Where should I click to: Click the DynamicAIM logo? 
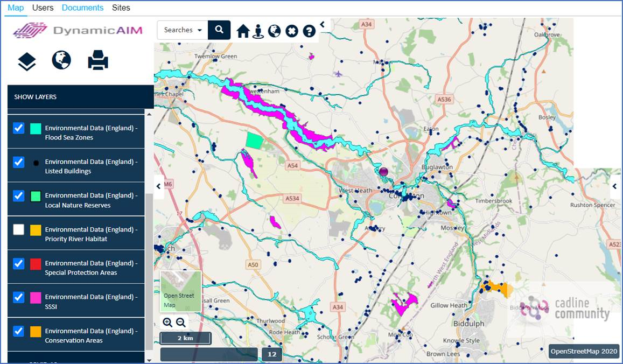78,30
